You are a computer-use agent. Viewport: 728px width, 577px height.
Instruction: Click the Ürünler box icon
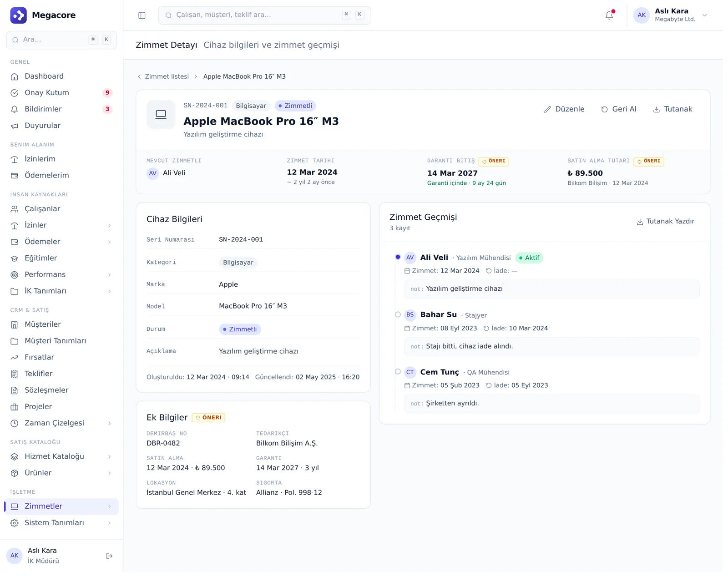pos(15,473)
